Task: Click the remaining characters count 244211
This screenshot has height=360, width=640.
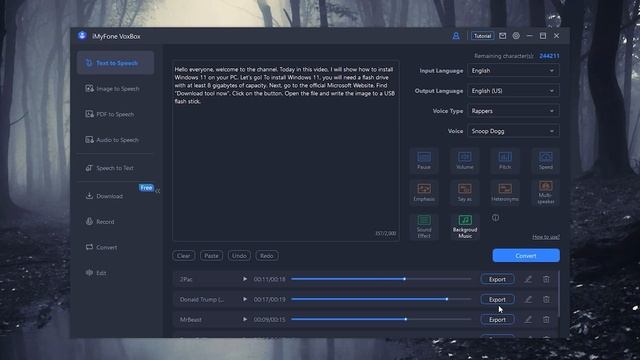Action: (x=549, y=56)
